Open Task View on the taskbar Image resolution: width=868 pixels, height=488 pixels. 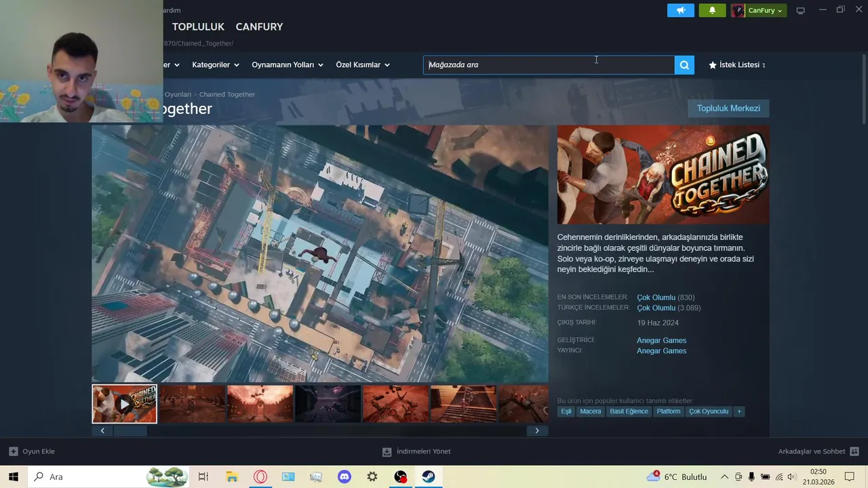(x=203, y=476)
